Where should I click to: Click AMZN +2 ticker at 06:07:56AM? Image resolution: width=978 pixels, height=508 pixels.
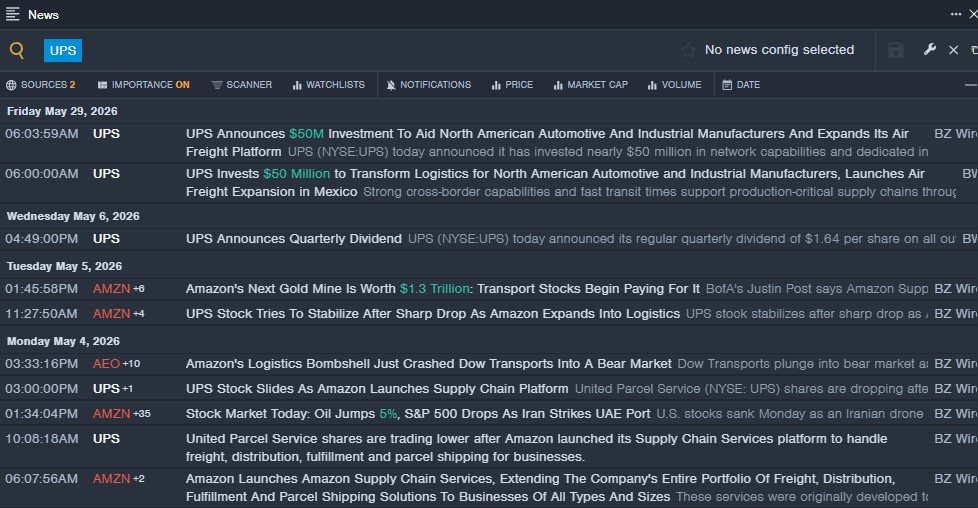pos(119,479)
